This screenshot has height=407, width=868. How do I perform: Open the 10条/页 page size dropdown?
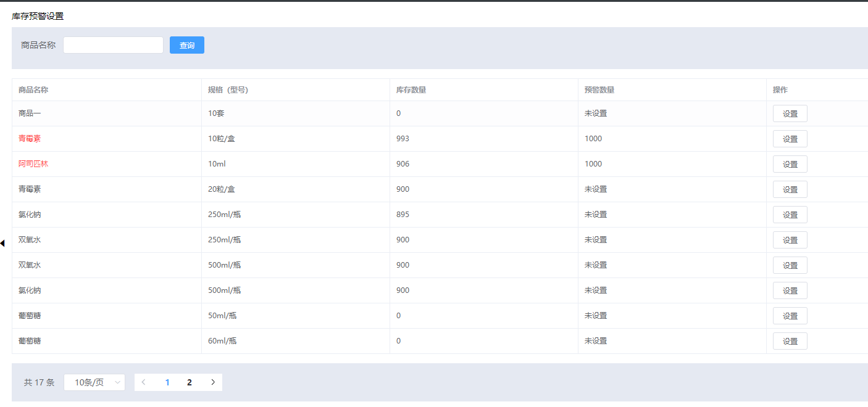click(x=94, y=382)
